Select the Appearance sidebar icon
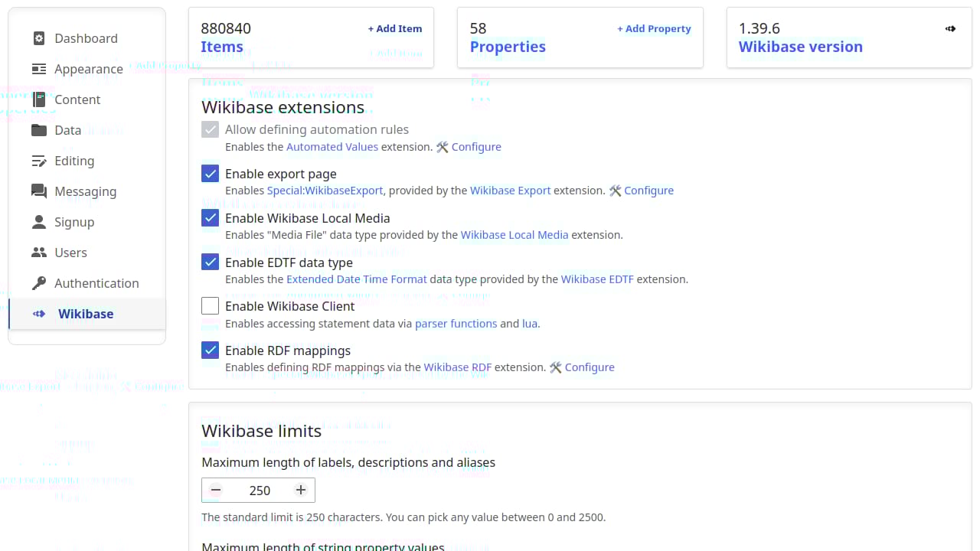This screenshot has height=551, width=980. tap(38, 69)
